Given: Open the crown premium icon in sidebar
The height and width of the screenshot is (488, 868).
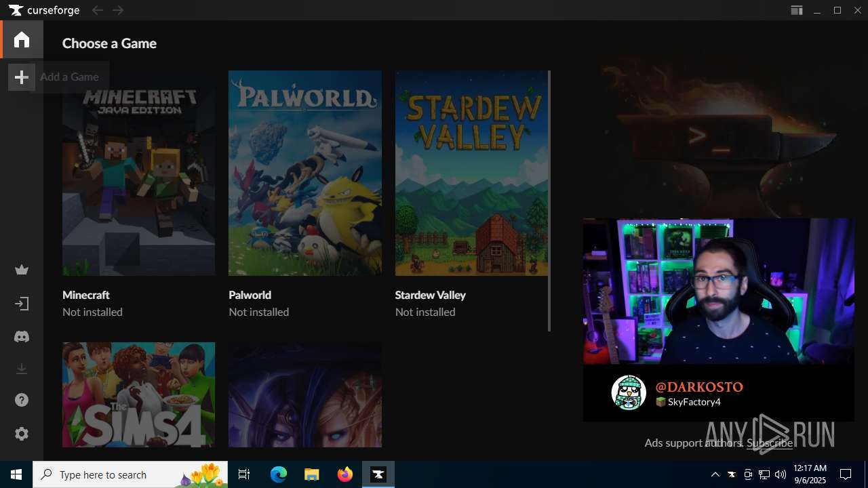Looking at the screenshot, I should 22,270.
